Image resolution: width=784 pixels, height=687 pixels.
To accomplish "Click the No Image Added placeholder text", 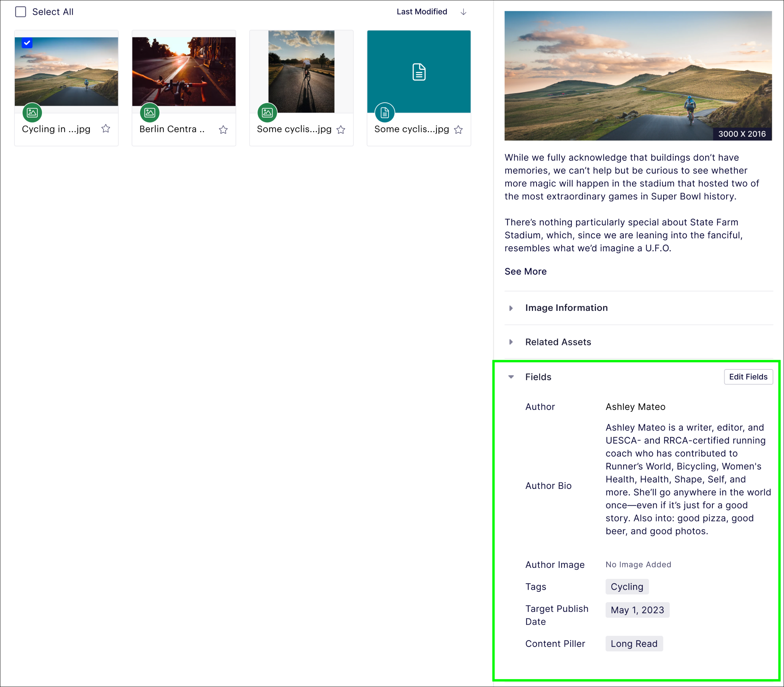I will click(638, 564).
